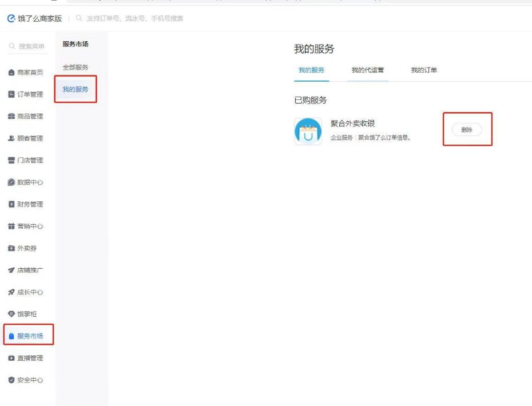This screenshot has height=406, width=532.
Task: Click the 订单管理 text label
Action: [30, 94]
